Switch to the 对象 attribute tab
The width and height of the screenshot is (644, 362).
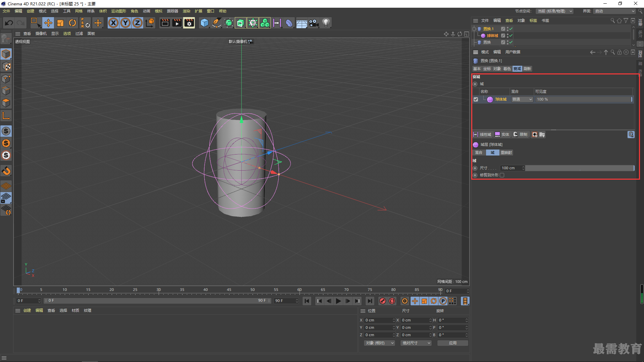pos(497,69)
